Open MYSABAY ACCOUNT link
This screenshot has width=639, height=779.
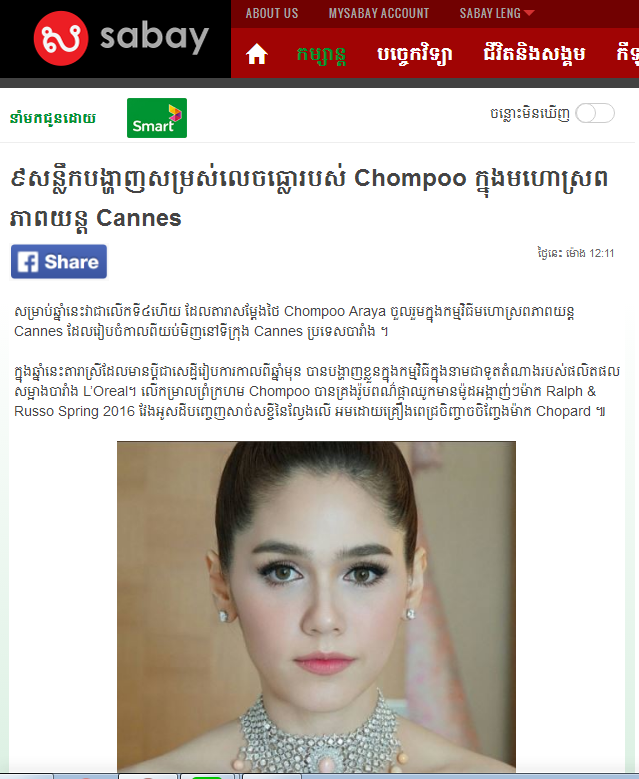pos(379,13)
